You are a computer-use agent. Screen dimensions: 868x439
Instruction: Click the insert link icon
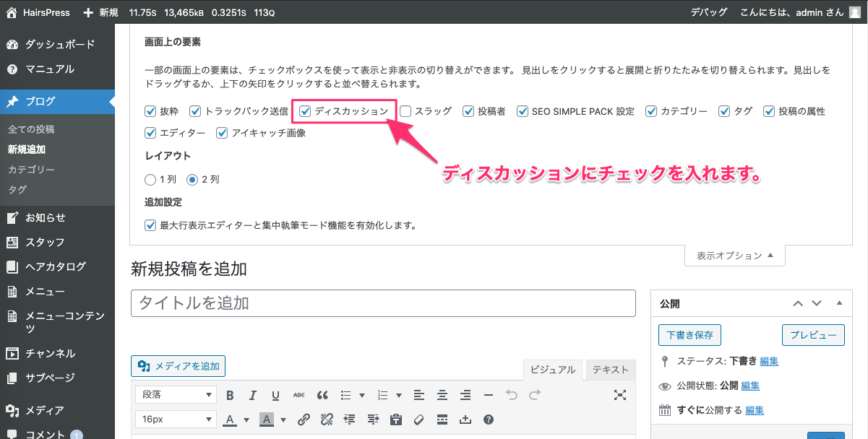[304, 420]
